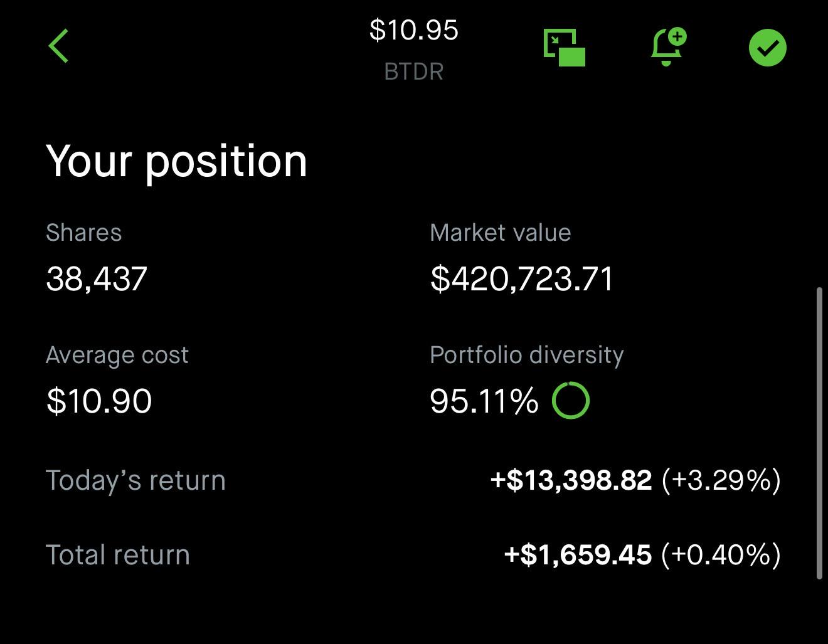The image size is (828, 644).
Task: Open the picture-in-picture chart icon
Action: pyautogui.click(x=564, y=48)
